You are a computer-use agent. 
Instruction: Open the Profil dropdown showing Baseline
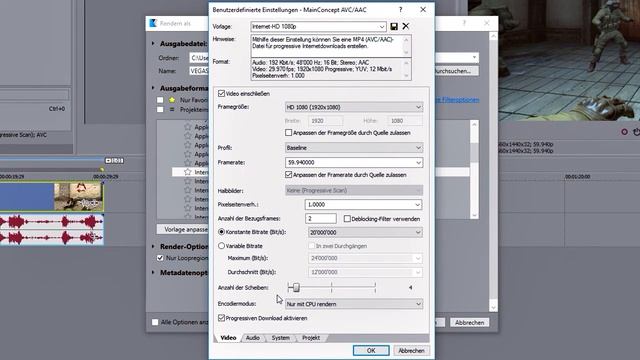(354, 148)
